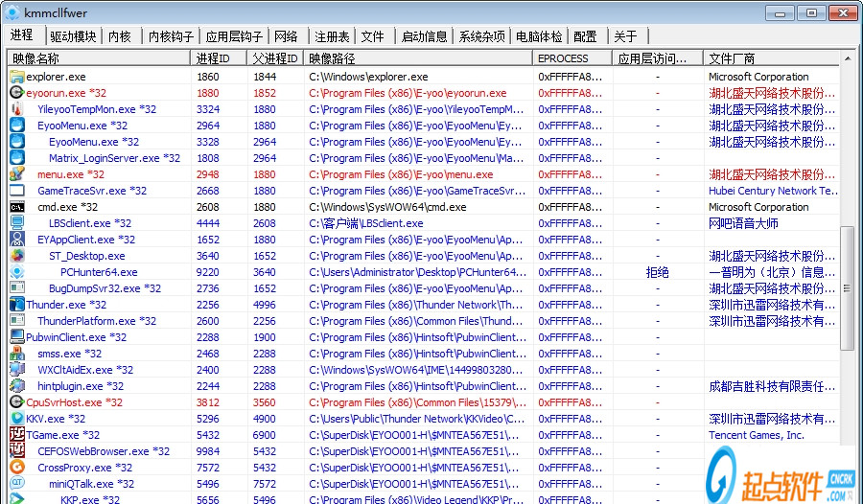Select the Tencent Games, Inc. cell
The height and width of the screenshot is (504, 863).
click(x=757, y=435)
